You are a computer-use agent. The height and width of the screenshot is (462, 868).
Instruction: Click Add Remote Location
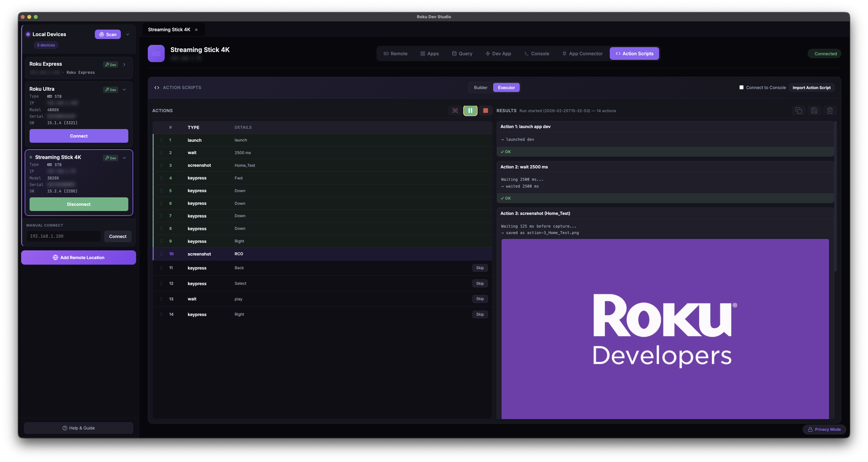(x=79, y=257)
